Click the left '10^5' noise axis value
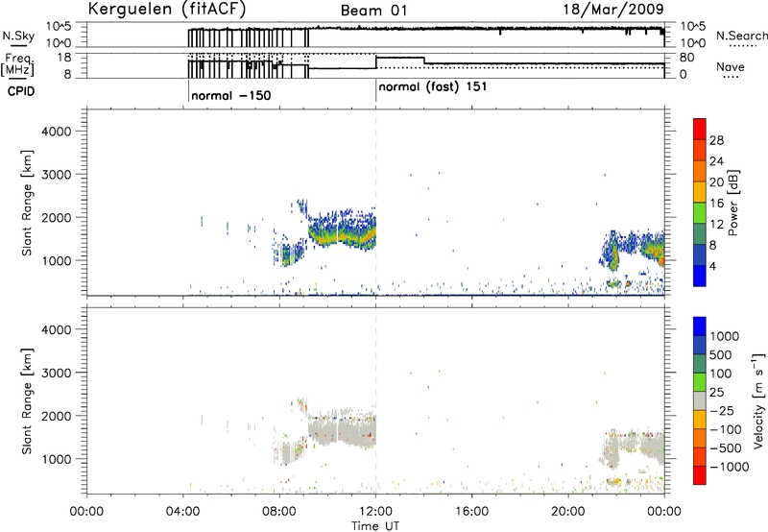Viewport: 768px width, 532px height. point(59,26)
